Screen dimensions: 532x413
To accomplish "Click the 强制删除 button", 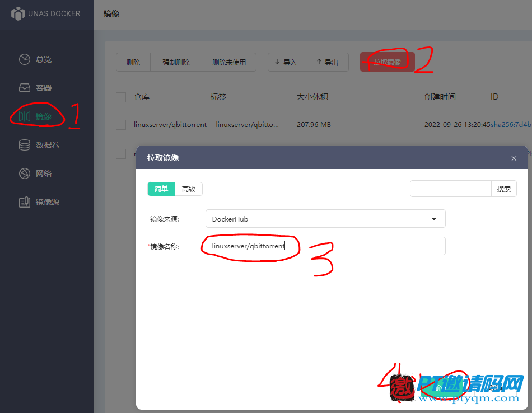I will (x=175, y=62).
